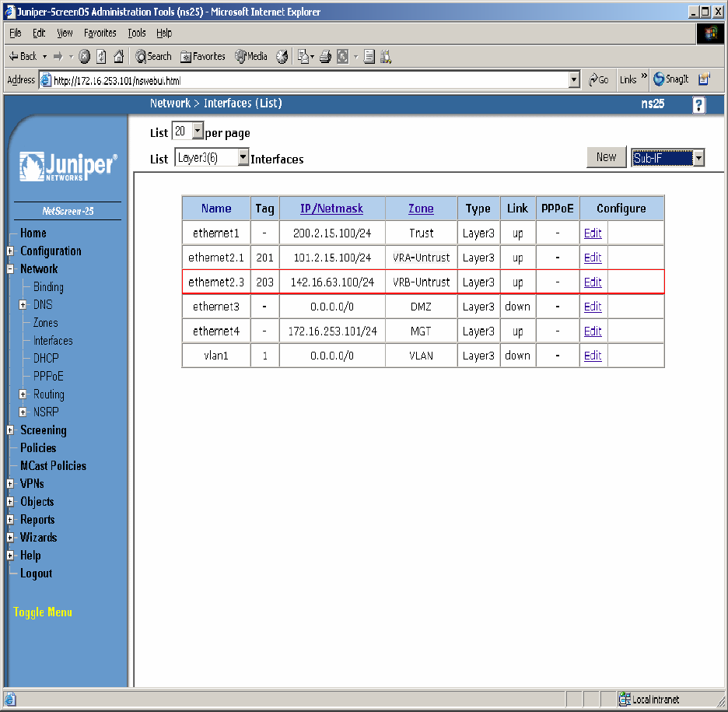Screen dimensions: 728x712
Task: Stop page loading with Stop icon
Action: 84,57
